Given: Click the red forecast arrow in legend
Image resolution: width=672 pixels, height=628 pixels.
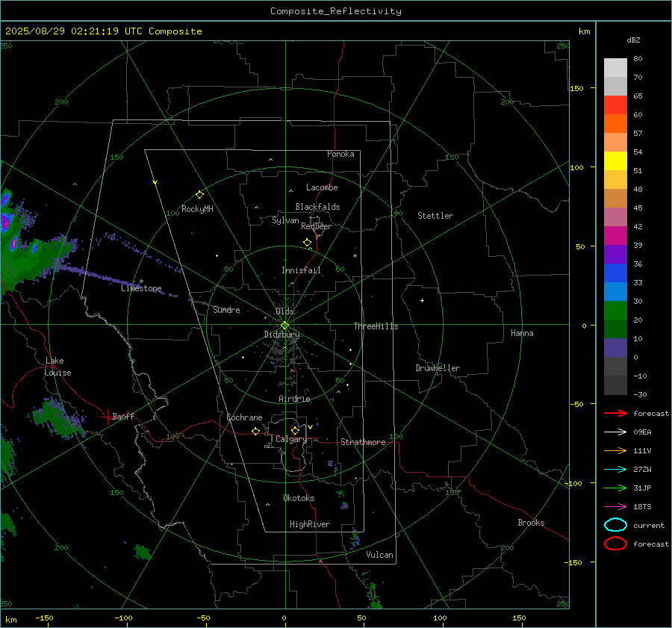Looking at the screenshot, I should [615, 413].
